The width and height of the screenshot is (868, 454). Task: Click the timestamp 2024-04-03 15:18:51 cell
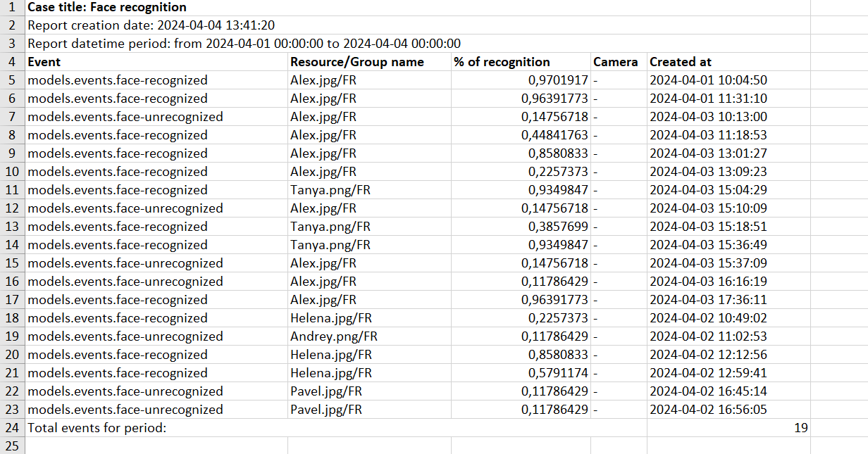click(x=708, y=227)
